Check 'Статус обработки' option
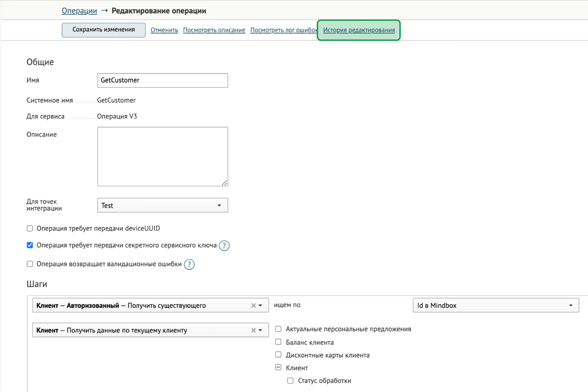 coord(290,381)
